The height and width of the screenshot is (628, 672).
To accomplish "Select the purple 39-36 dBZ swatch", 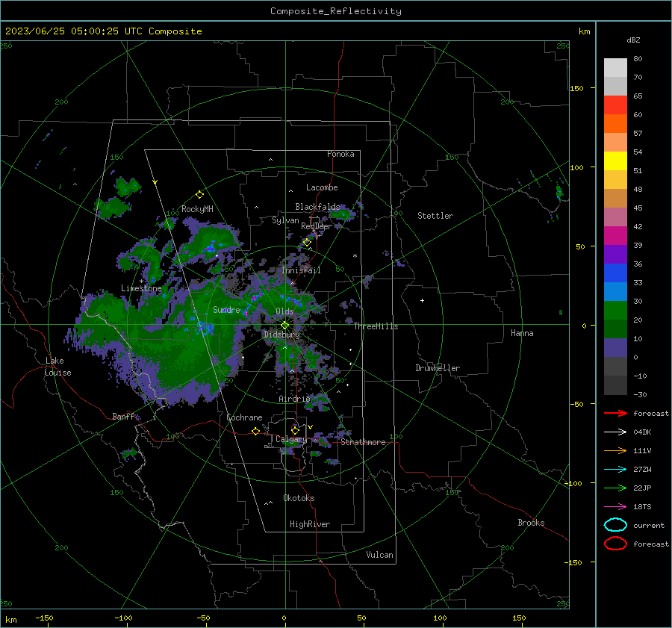I will [615, 254].
